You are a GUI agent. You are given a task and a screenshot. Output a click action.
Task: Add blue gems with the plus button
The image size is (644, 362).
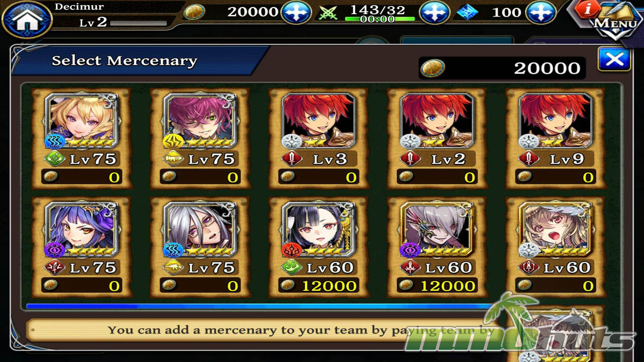(540, 12)
